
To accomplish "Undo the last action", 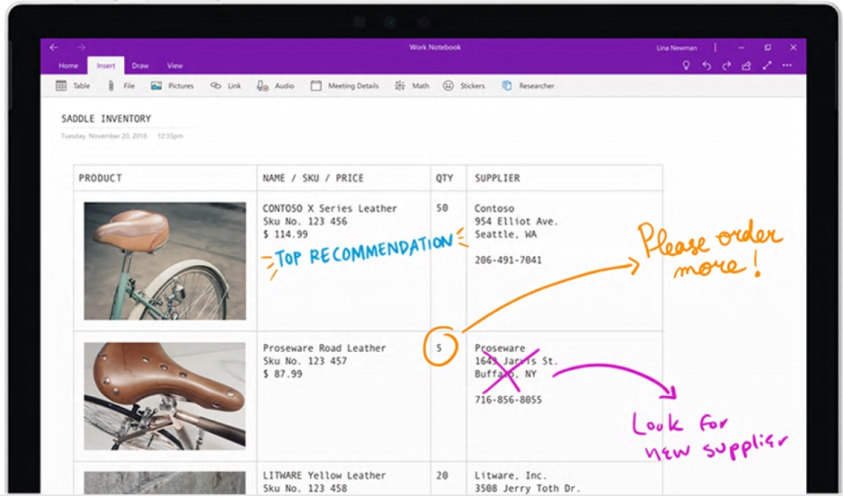I will (x=706, y=66).
